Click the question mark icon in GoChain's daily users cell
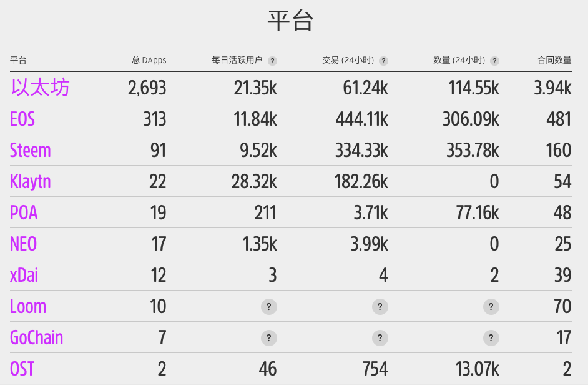Image resolution: width=588 pixels, height=385 pixels. tap(268, 338)
